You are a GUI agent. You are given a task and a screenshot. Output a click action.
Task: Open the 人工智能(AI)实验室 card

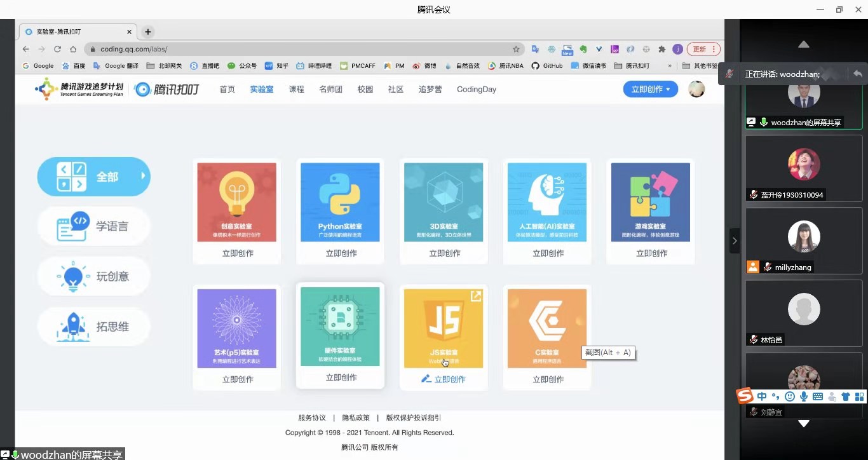[547, 202]
